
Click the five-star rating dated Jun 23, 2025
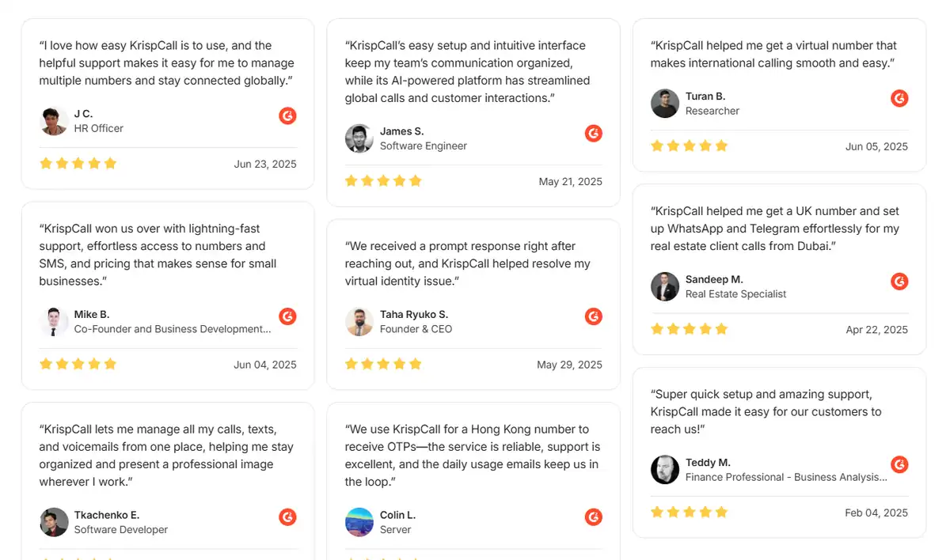pos(78,164)
